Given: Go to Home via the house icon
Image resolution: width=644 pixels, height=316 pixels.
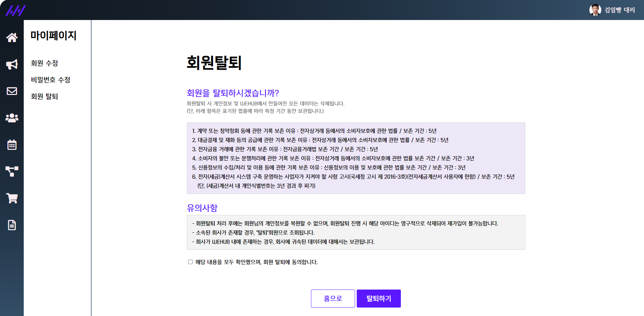Looking at the screenshot, I should click(x=12, y=37).
